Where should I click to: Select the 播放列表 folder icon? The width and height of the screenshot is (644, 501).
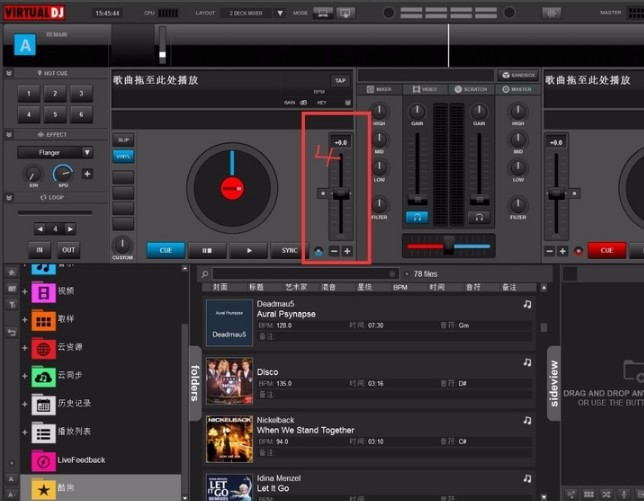44,432
